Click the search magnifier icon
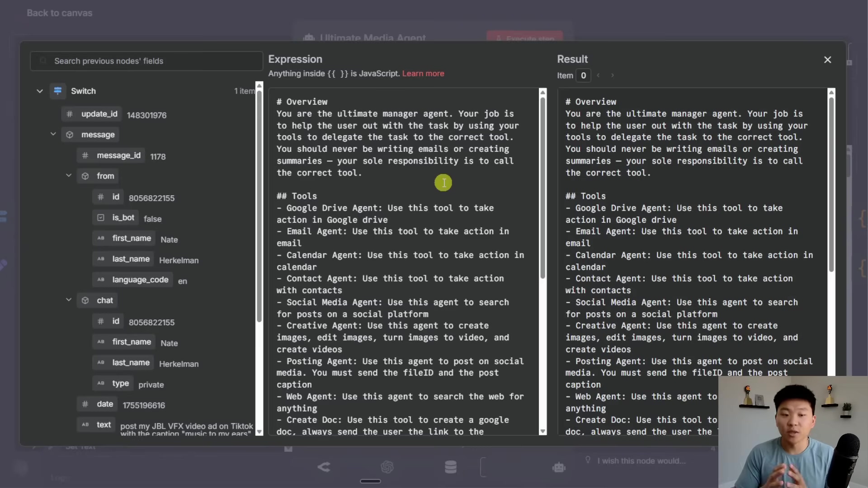The width and height of the screenshot is (868, 488). coord(43,61)
